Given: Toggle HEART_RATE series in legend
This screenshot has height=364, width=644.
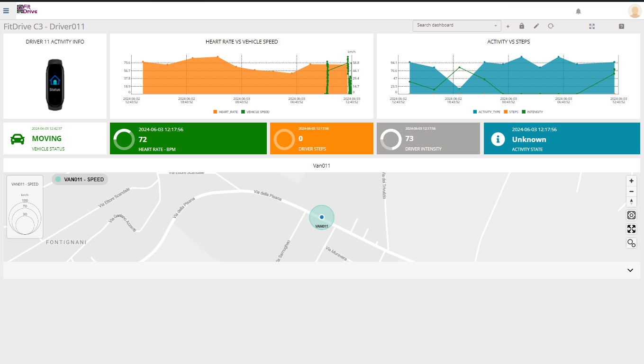Looking at the screenshot, I should (226, 112).
